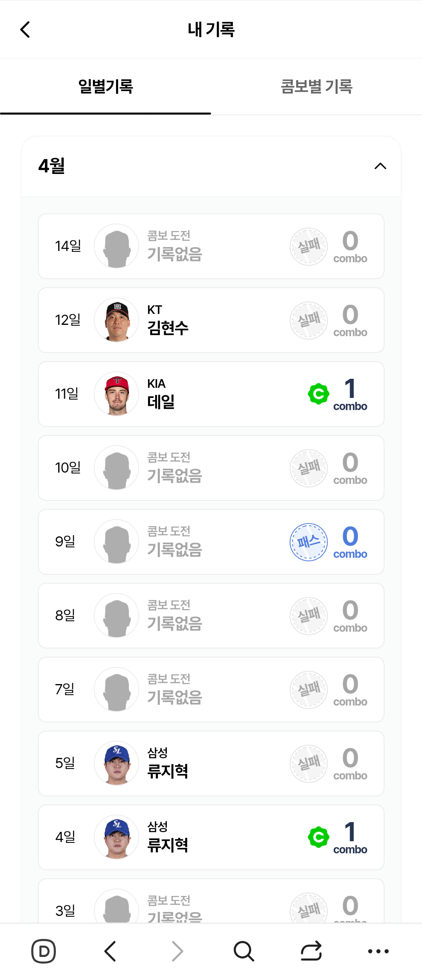This screenshot has height=980, width=422.
Task: Go back with browser back arrow
Action: point(111,951)
